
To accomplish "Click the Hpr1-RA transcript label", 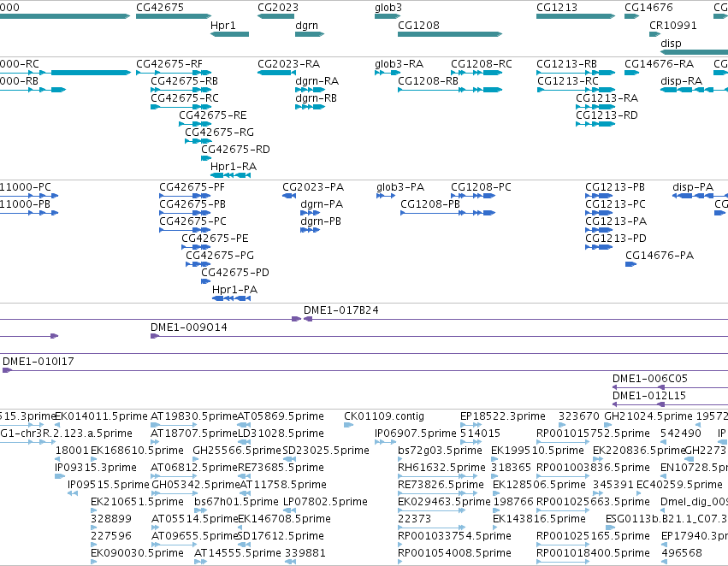I will click(233, 166).
